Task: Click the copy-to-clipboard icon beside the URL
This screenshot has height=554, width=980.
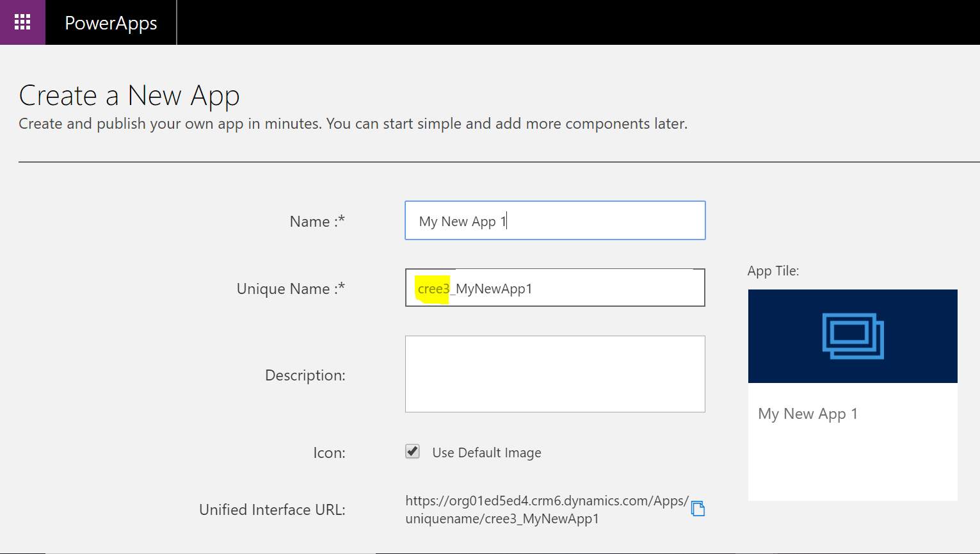Action: click(x=699, y=508)
